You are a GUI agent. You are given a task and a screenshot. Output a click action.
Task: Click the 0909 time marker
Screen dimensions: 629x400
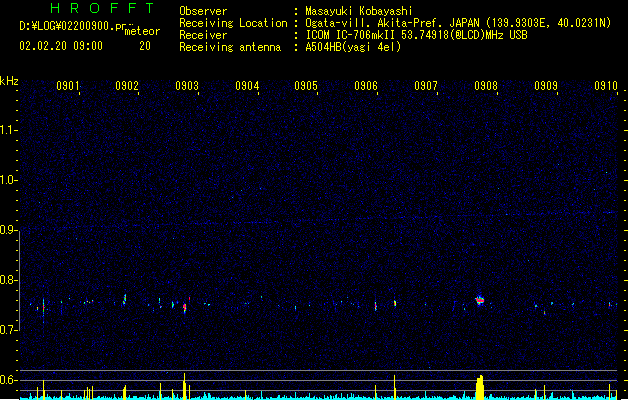coord(546,85)
